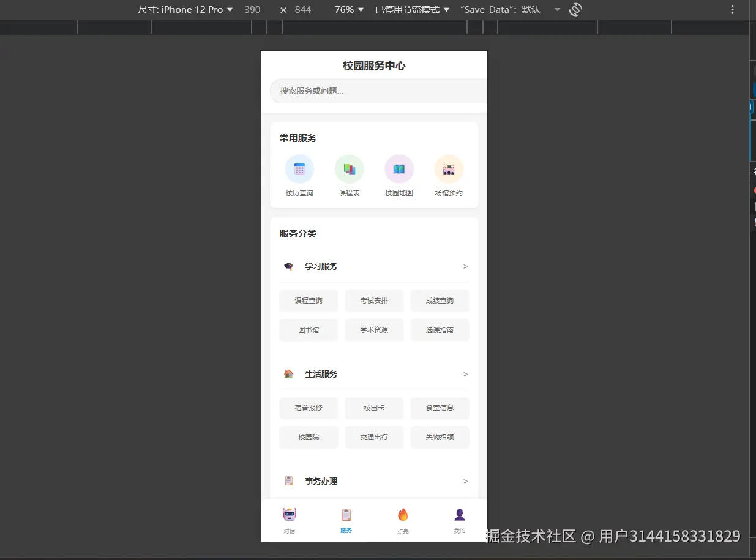Switch to the 点亮 tab label
Image resolution: width=756 pixels, height=560 pixels.
pyautogui.click(x=403, y=531)
